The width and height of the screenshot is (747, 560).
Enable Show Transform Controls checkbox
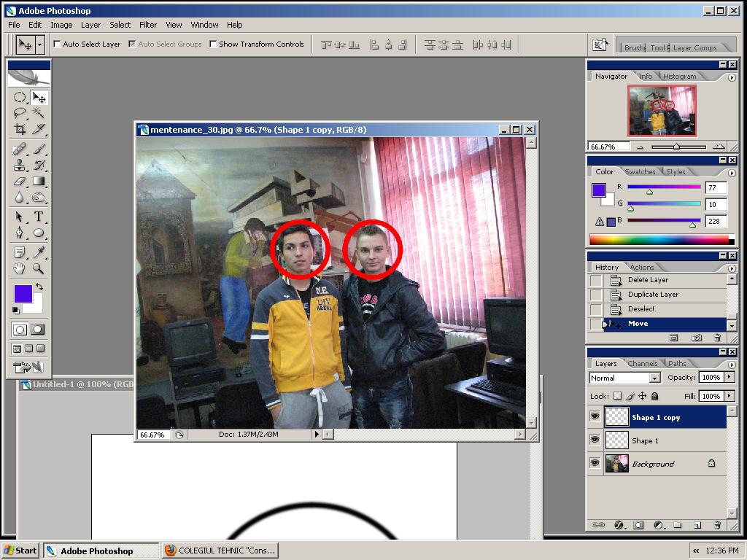coord(213,44)
